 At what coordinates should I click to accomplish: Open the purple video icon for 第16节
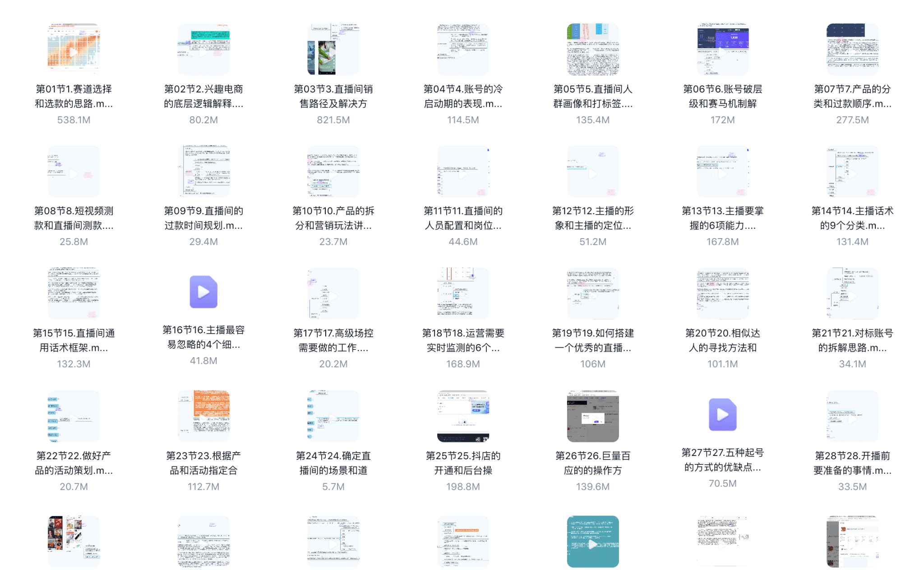pyautogui.click(x=203, y=292)
